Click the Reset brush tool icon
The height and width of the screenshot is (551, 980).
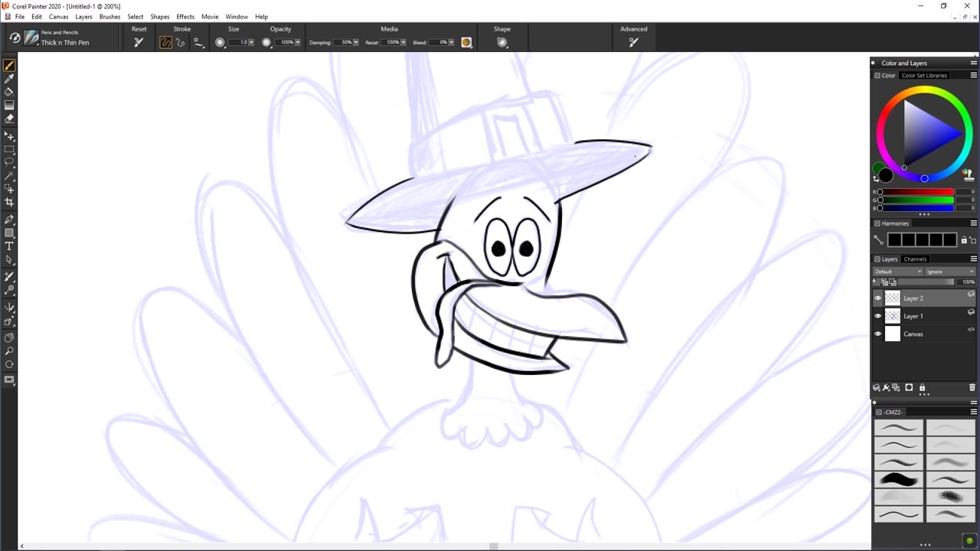pos(139,42)
